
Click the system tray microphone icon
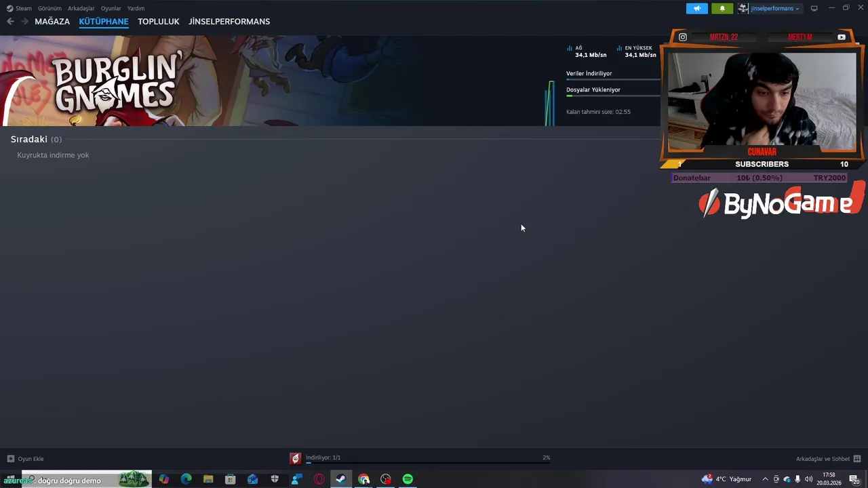797,479
